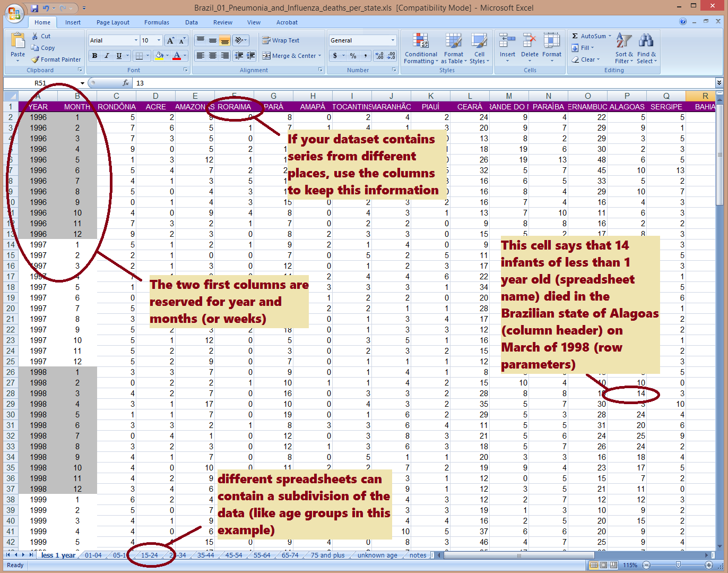728x573 pixels.
Task: Apply percent style format
Action: click(353, 56)
